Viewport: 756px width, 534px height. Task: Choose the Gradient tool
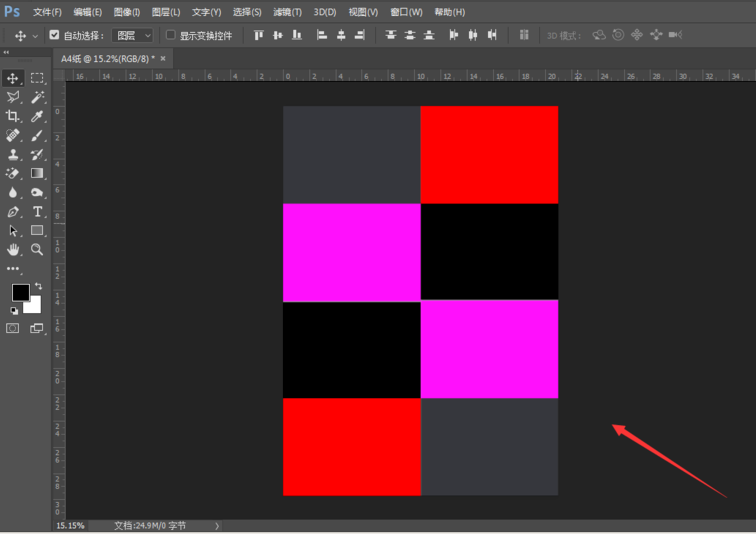37,173
